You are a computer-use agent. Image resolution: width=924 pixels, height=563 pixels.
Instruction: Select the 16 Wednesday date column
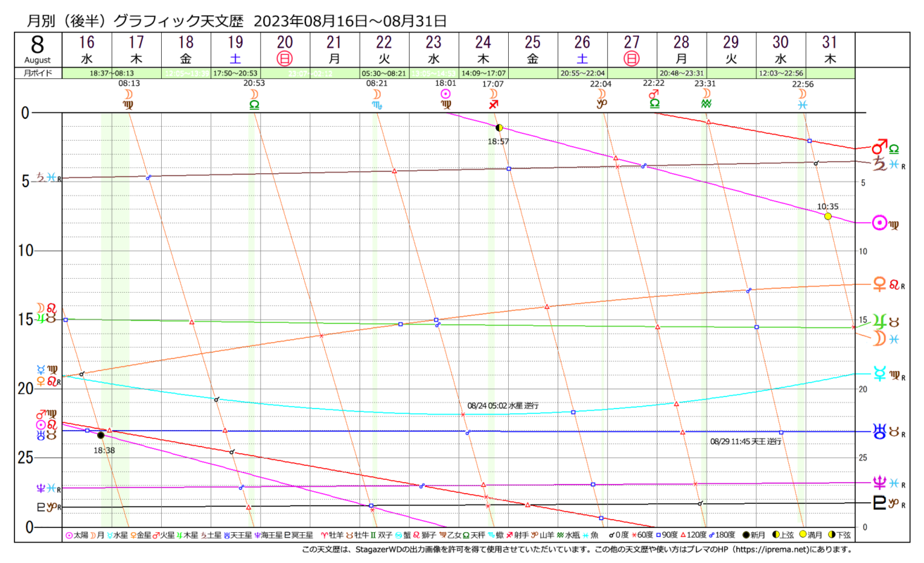(x=87, y=50)
